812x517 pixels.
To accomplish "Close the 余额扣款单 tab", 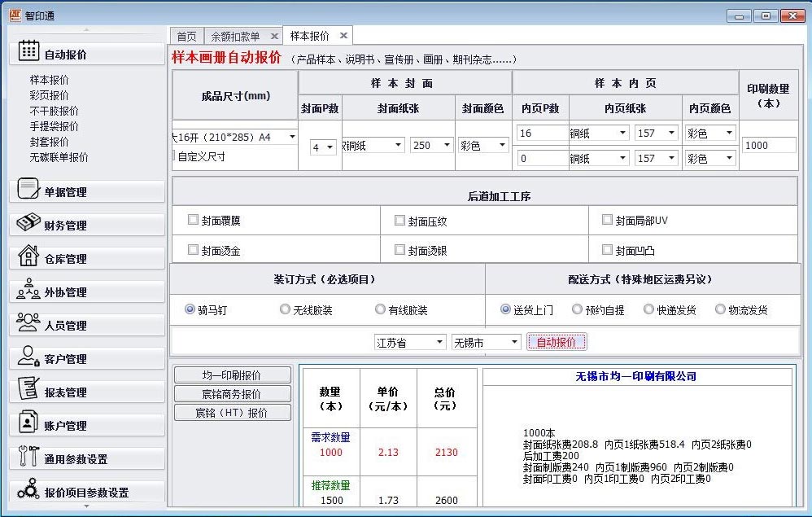I will pos(274,37).
